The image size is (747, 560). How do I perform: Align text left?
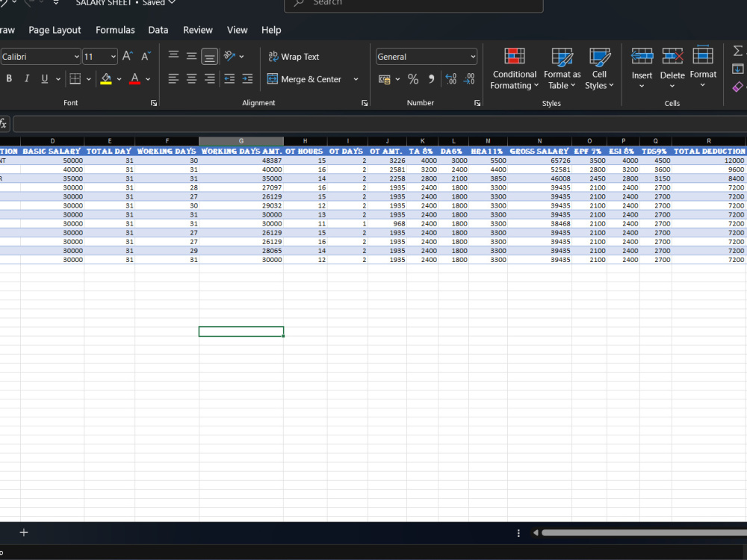tap(173, 78)
